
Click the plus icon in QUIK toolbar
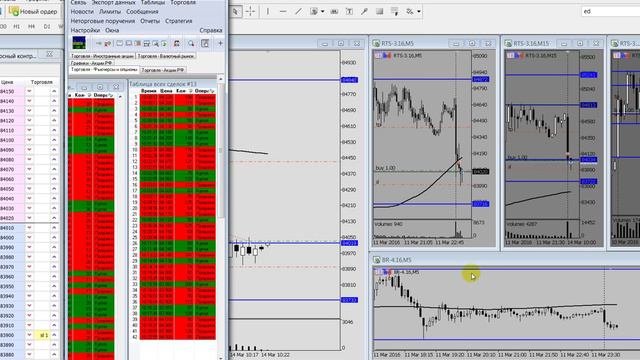pyautogui.click(x=220, y=43)
